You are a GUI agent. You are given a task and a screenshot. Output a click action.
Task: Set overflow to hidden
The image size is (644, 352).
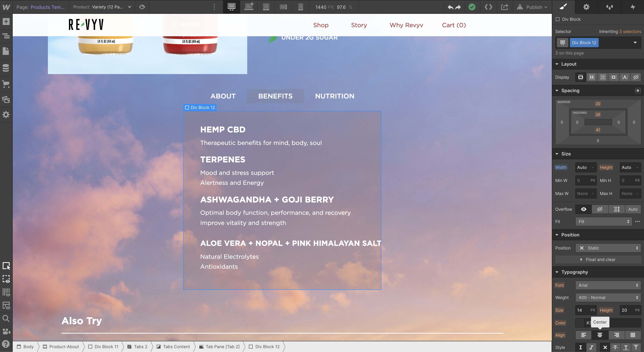pyautogui.click(x=600, y=209)
